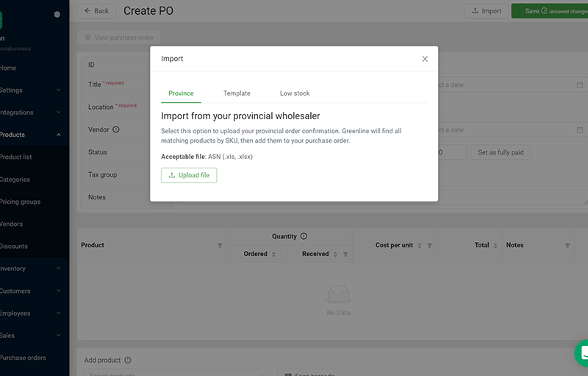588x376 pixels.
Task: Sort the Cost per unit column
Action: coord(419,246)
